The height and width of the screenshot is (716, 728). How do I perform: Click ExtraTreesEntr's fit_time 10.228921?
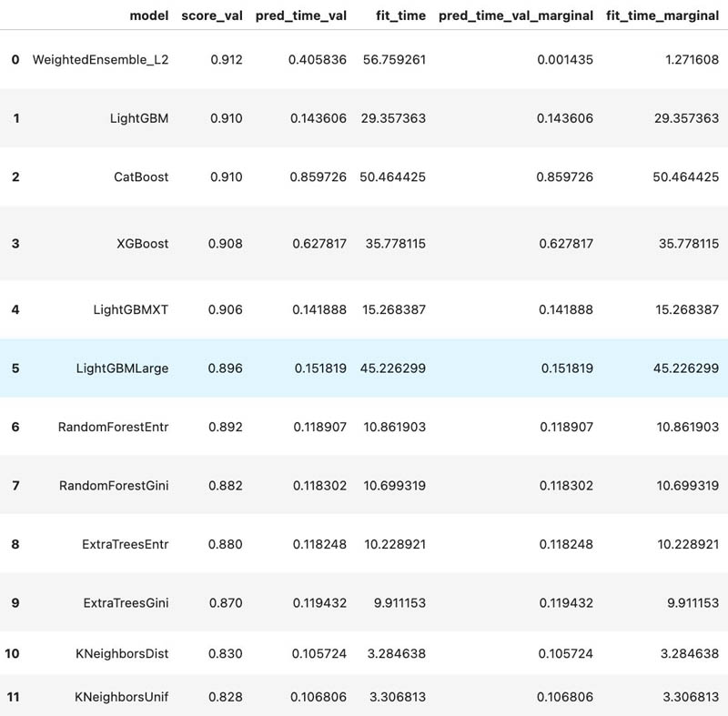click(395, 544)
